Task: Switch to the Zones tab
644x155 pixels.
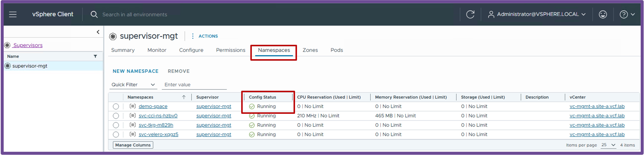Action: (310, 50)
